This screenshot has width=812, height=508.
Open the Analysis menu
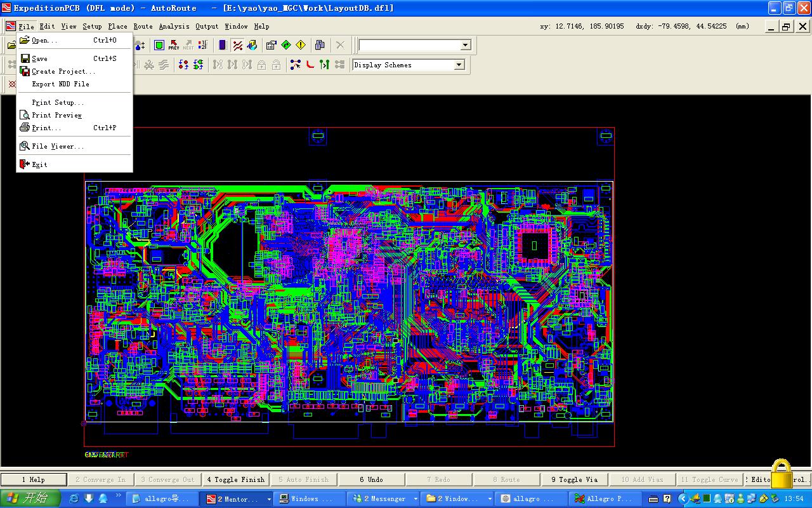174,27
